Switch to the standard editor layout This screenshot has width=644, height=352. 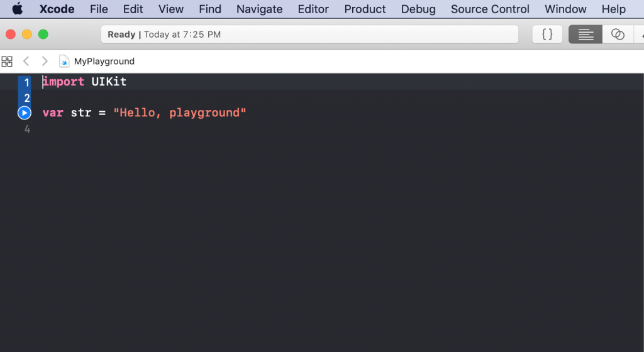click(586, 35)
